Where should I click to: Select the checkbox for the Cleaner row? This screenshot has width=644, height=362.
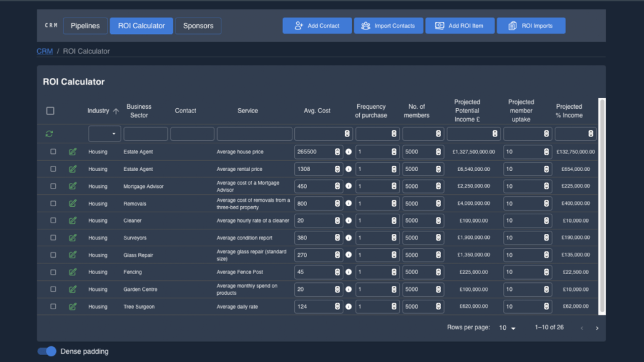(53, 221)
